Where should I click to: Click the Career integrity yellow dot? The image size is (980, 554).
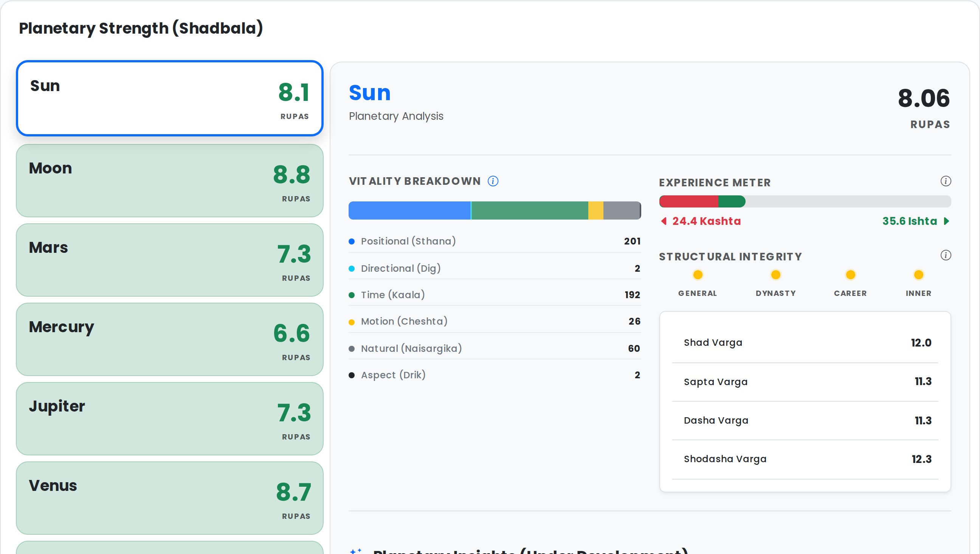[850, 275]
